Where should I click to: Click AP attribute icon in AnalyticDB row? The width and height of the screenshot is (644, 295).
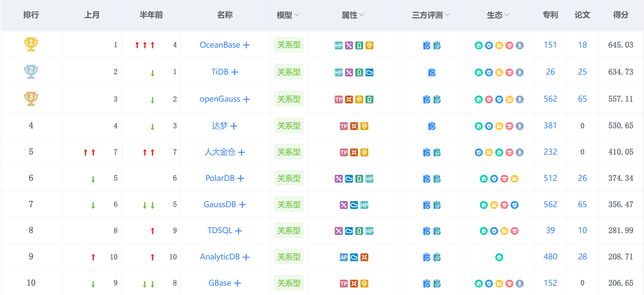344,257
